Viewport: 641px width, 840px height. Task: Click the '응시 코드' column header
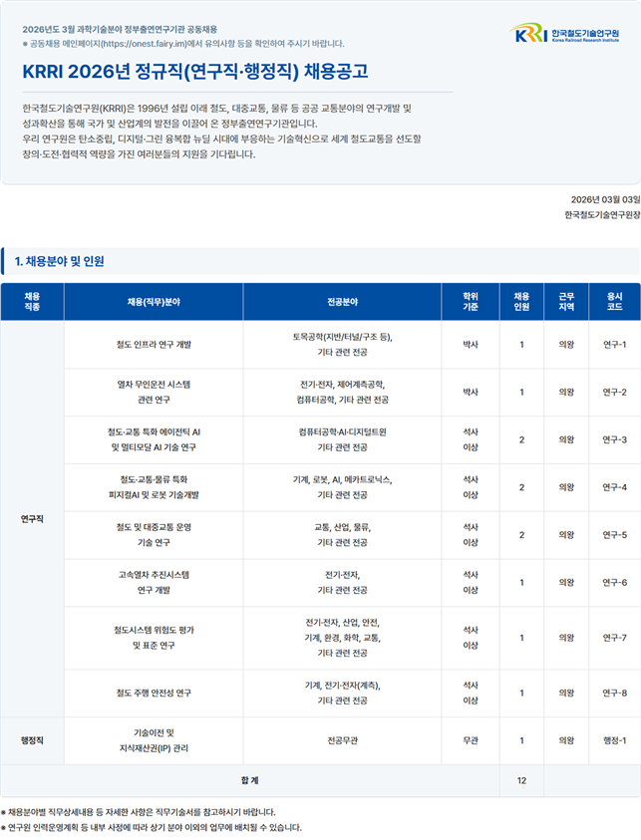[614, 302]
